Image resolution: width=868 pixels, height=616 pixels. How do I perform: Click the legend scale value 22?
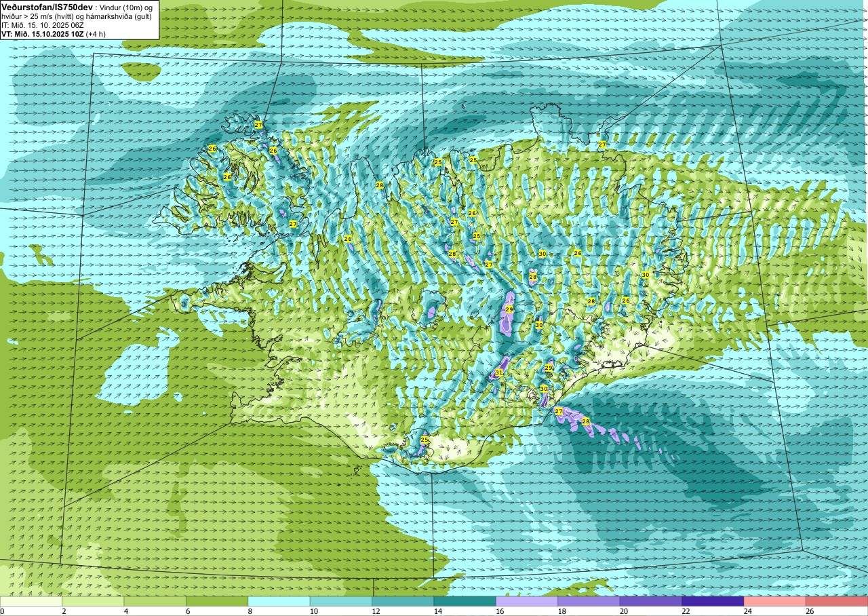(x=685, y=611)
